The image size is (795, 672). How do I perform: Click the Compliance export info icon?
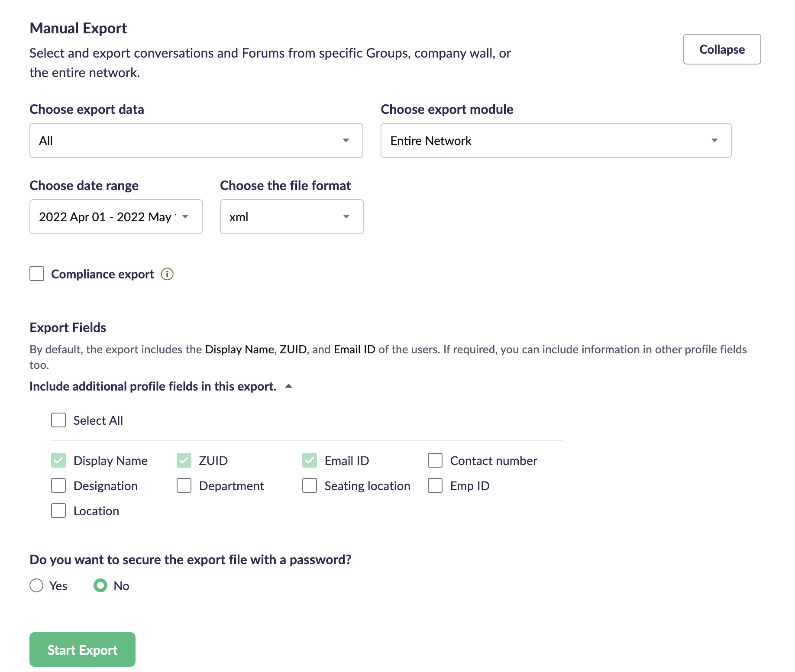point(167,274)
